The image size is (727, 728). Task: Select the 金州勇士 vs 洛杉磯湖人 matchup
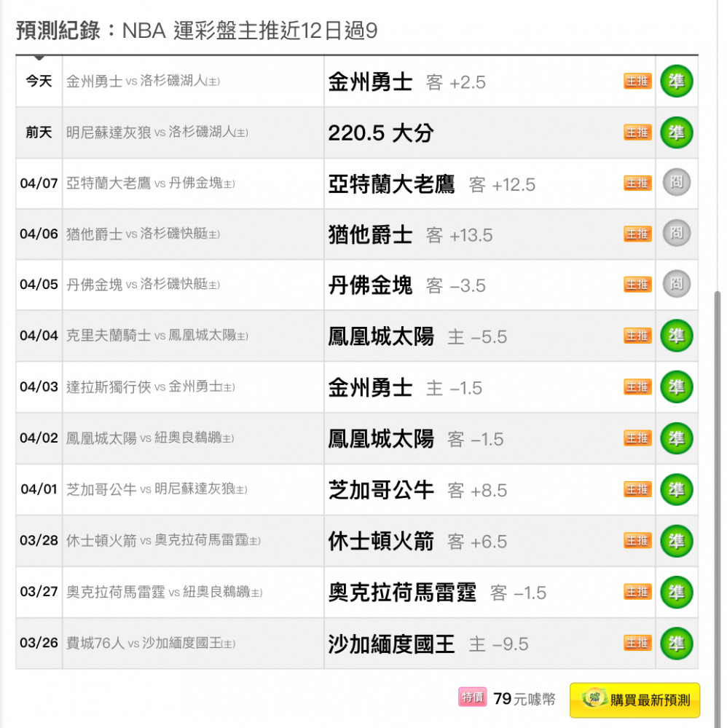pyautogui.click(x=143, y=82)
